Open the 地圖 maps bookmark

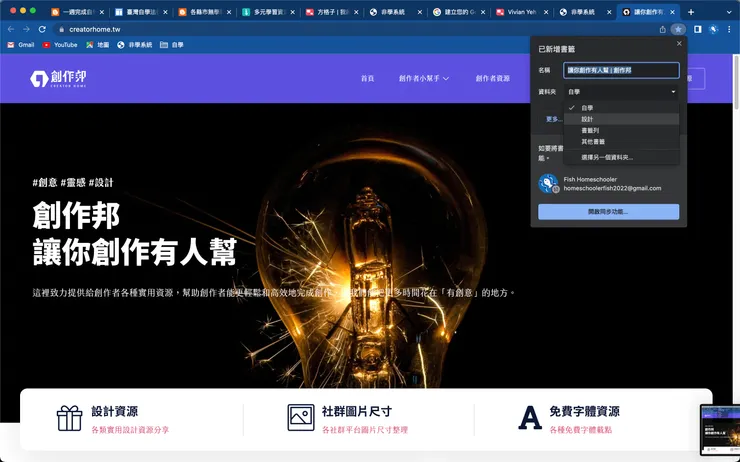tap(98, 45)
